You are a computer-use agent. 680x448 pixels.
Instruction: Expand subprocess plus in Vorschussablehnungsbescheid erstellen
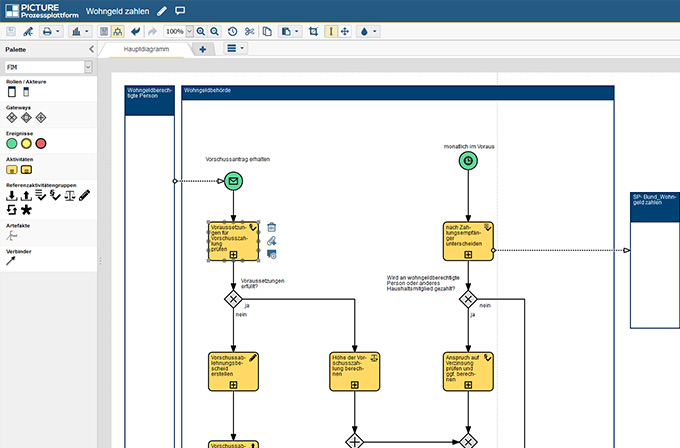click(x=233, y=385)
